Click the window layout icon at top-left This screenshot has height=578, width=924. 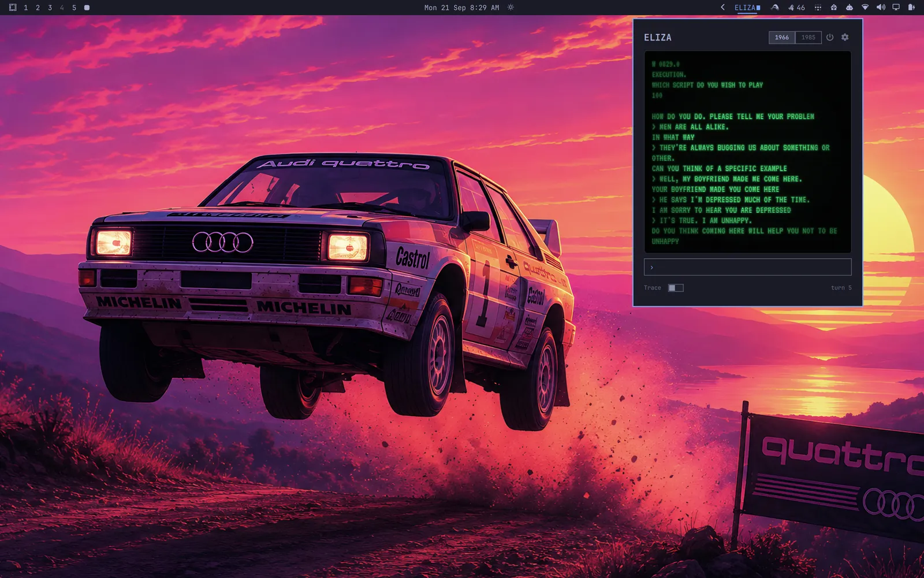coord(13,8)
